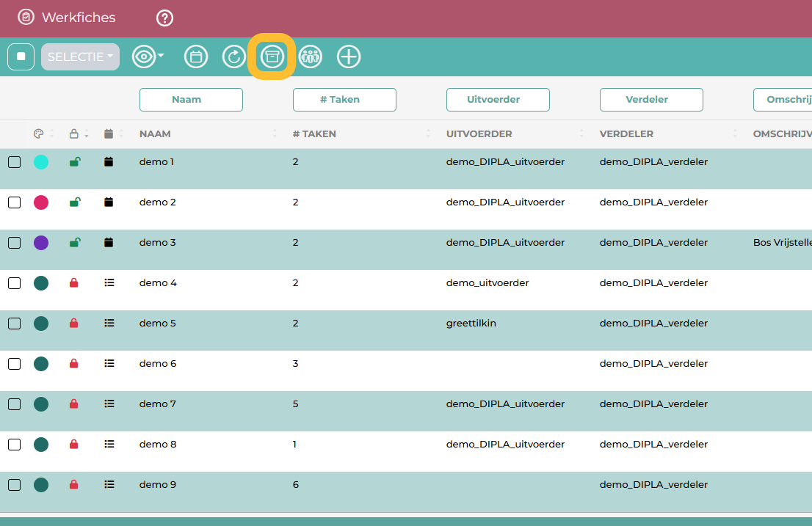Click the uitvoerder cell demo_uitvoerder
Viewport: 812px width, 526px height.
pos(487,283)
